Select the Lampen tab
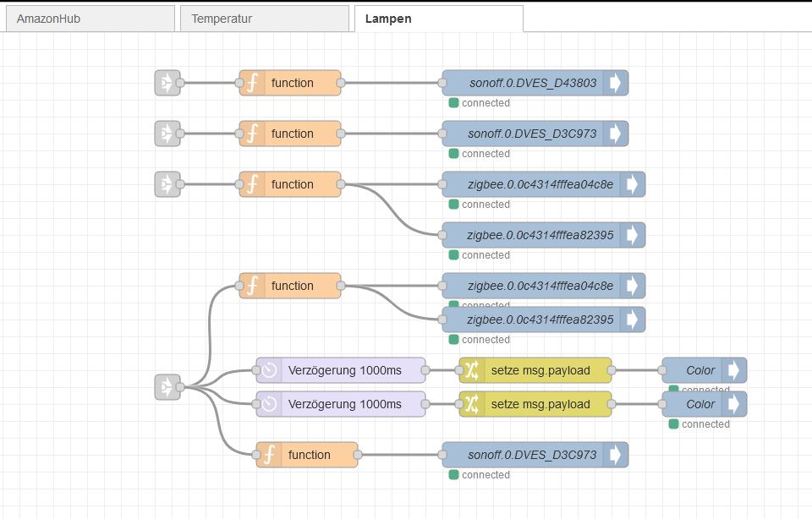The image size is (812, 519). [x=386, y=18]
